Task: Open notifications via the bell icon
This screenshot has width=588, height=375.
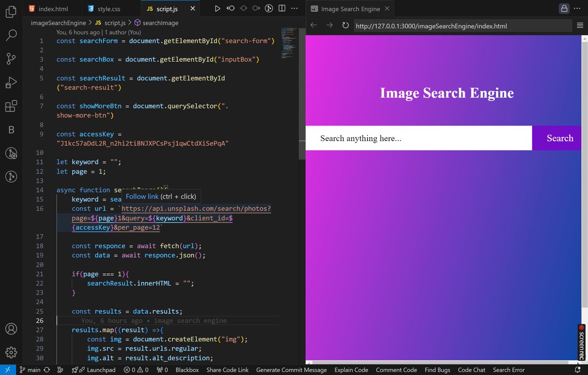Action: pos(578,370)
